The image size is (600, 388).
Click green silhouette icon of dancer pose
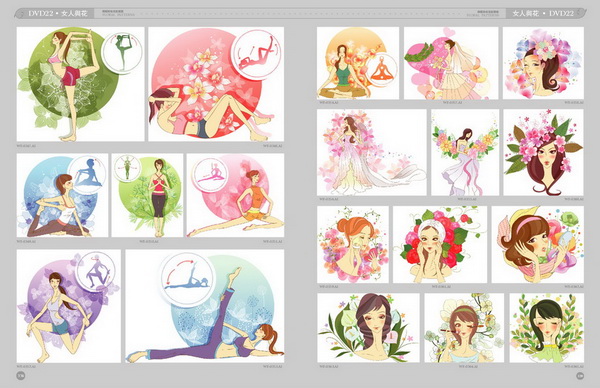[x=123, y=52]
